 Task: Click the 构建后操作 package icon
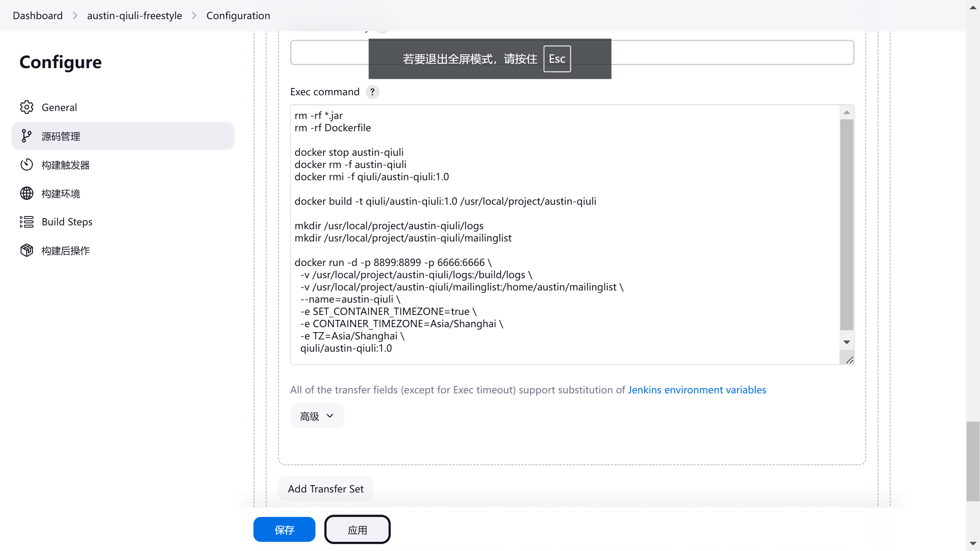(27, 251)
